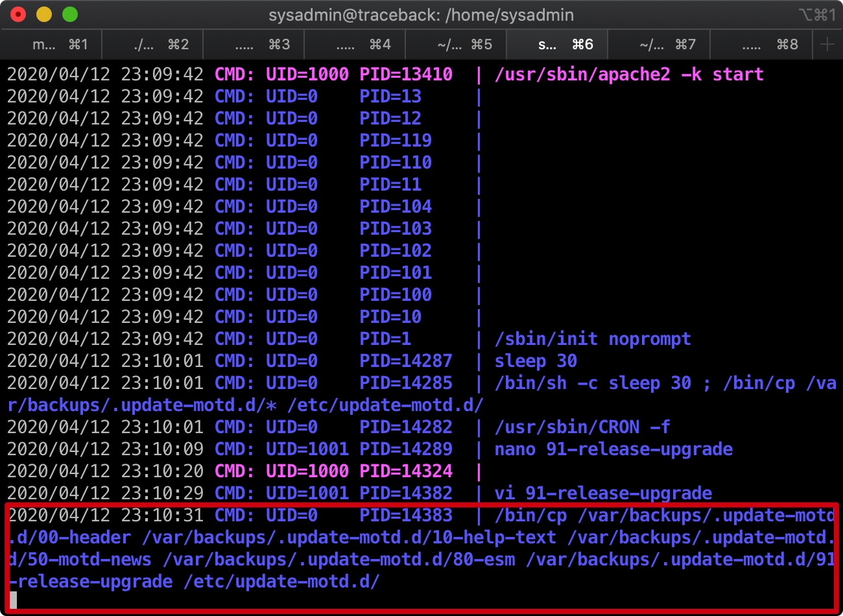Click the yellow minimize window button

click(x=44, y=14)
